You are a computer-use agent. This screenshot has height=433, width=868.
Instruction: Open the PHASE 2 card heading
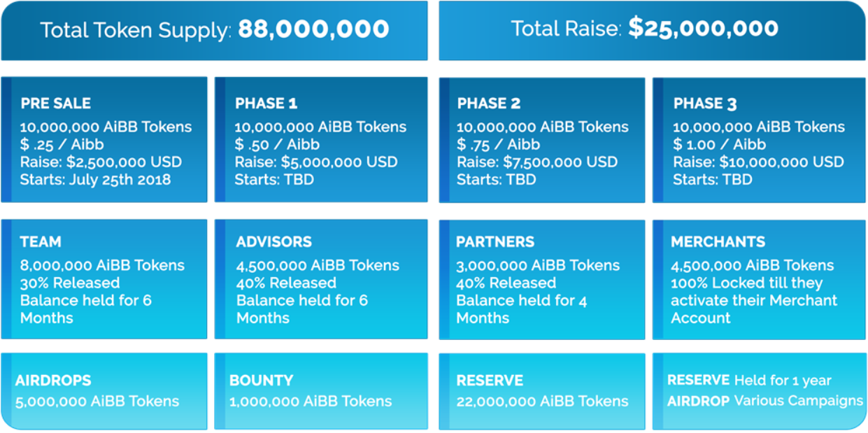pyautogui.click(x=488, y=104)
